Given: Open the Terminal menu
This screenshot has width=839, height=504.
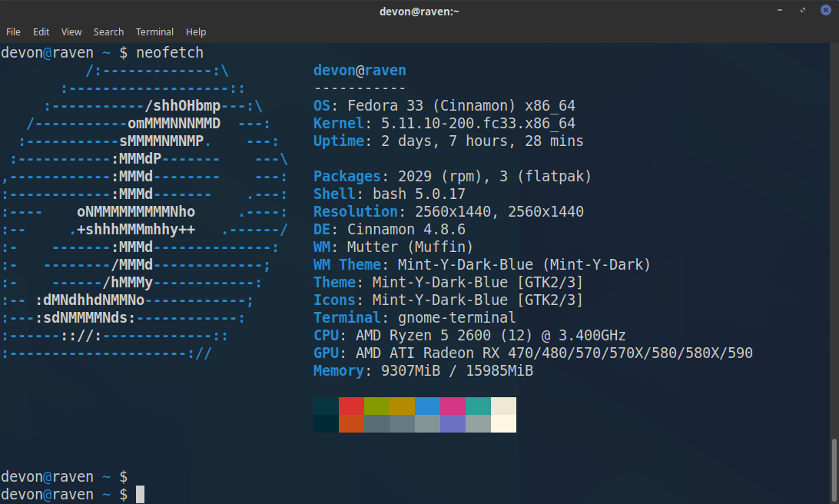Looking at the screenshot, I should tap(154, 32).
